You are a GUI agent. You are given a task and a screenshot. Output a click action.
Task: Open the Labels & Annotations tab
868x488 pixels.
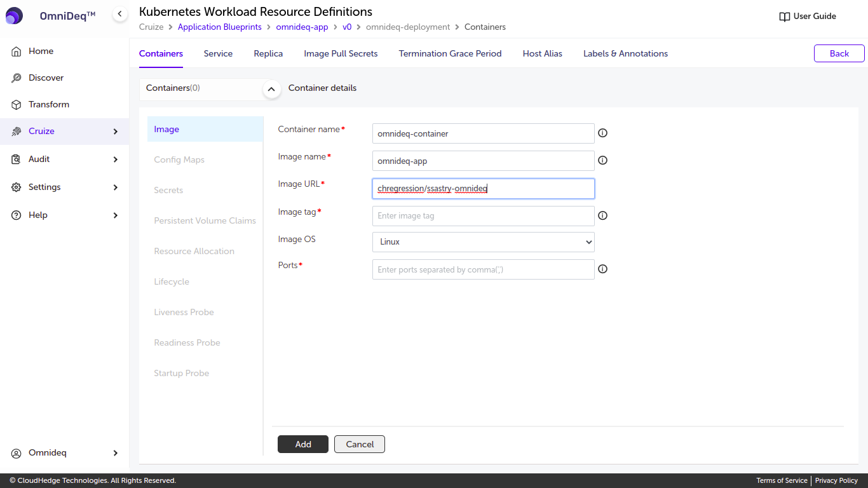pos(625,53)
